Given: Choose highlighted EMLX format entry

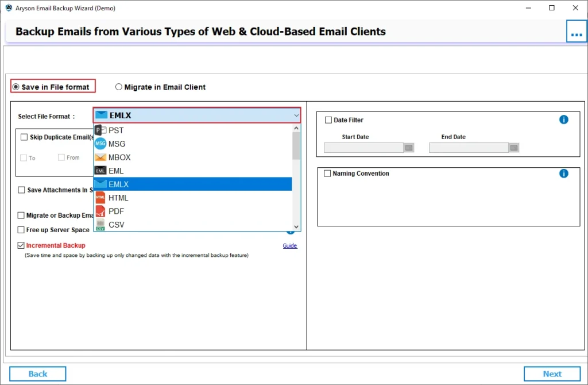Looking at the screenshot, I should [193, 184].
